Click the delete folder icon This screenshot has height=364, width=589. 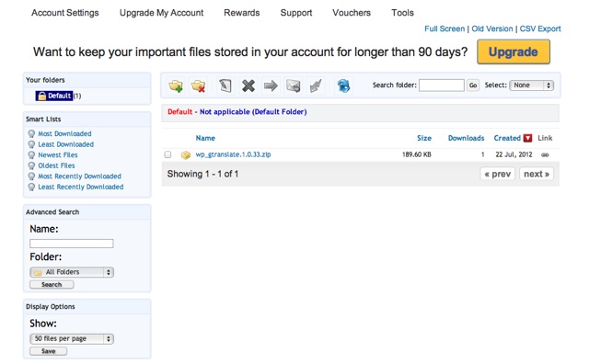point(199,85)
